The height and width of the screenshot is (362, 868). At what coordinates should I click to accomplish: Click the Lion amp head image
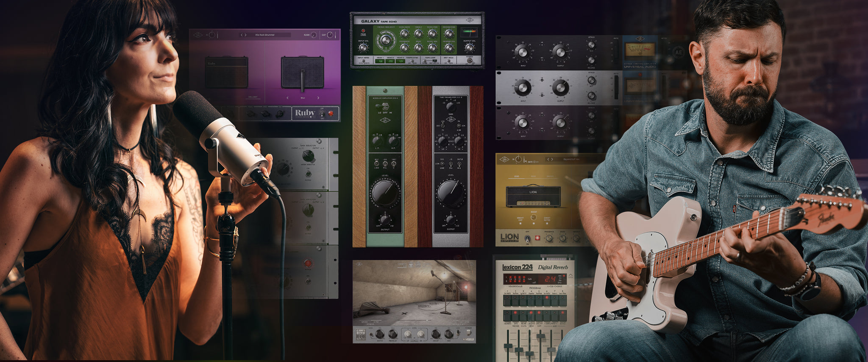coord(532,196)
